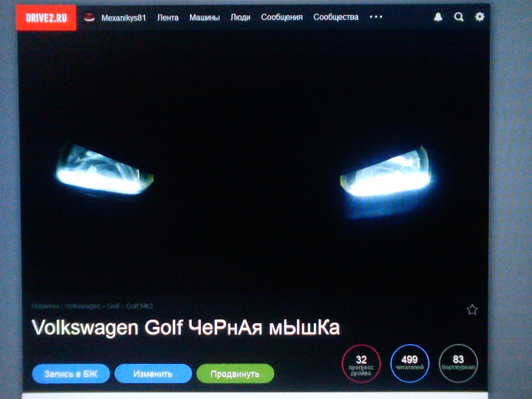Open the 83 бортжурнал counter

[458, 363]
